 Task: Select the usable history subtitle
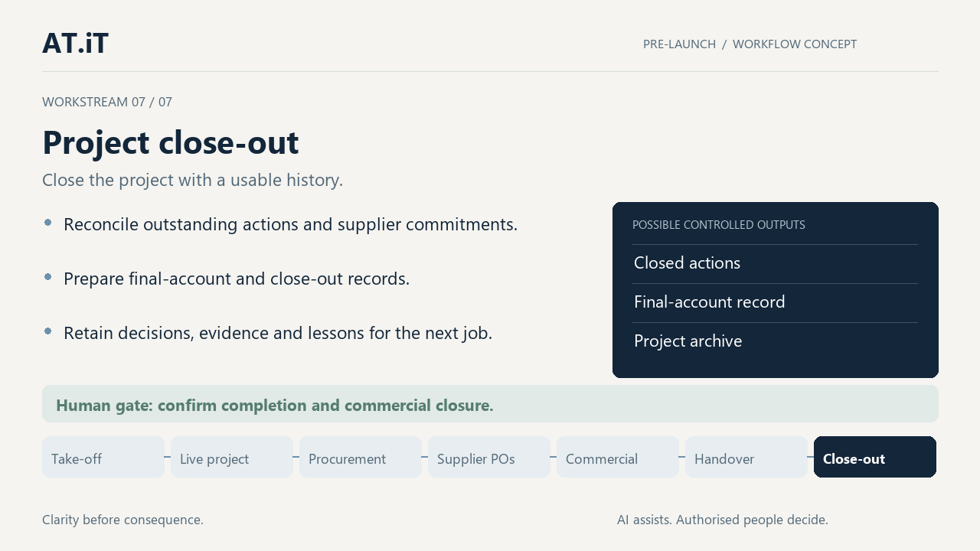192,181
